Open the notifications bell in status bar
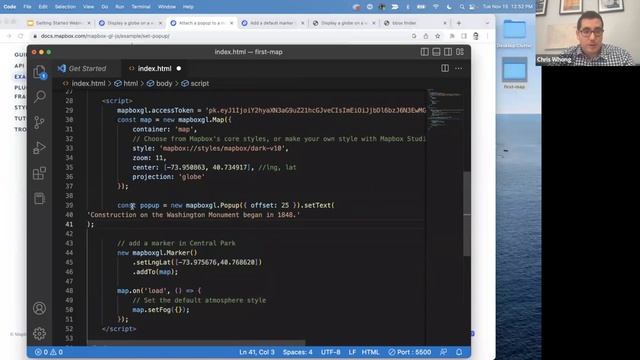The image size is (640, 360). click(x=459, y=352)
